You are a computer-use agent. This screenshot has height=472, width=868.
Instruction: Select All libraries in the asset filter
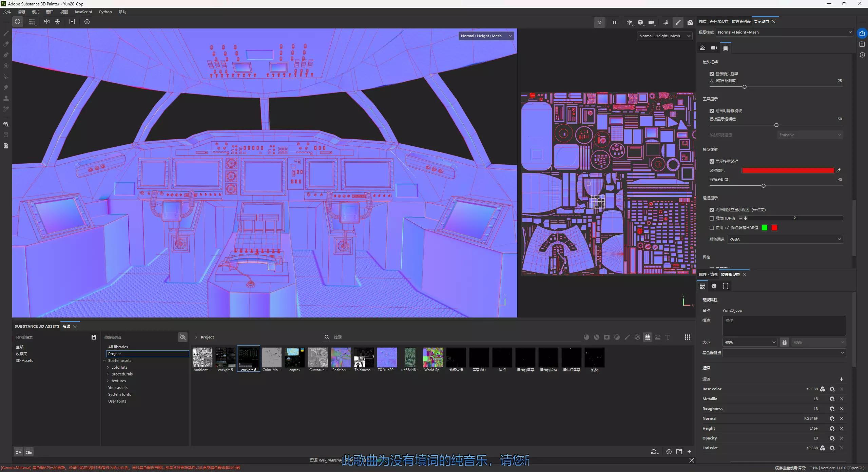118,347
